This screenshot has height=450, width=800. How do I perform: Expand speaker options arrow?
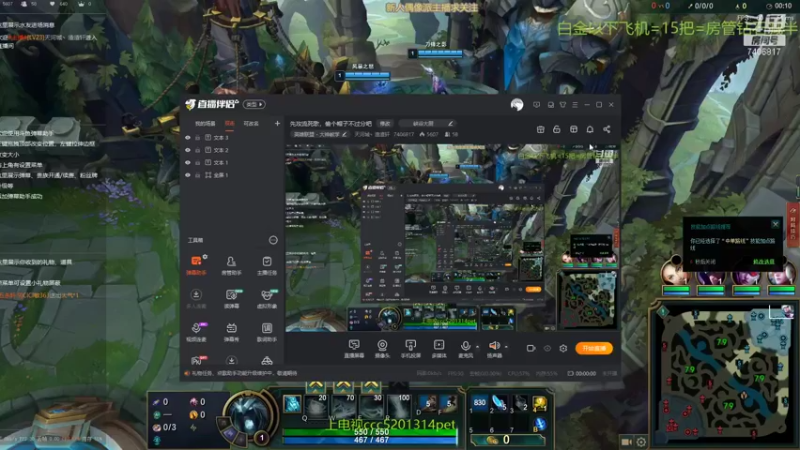506,347
